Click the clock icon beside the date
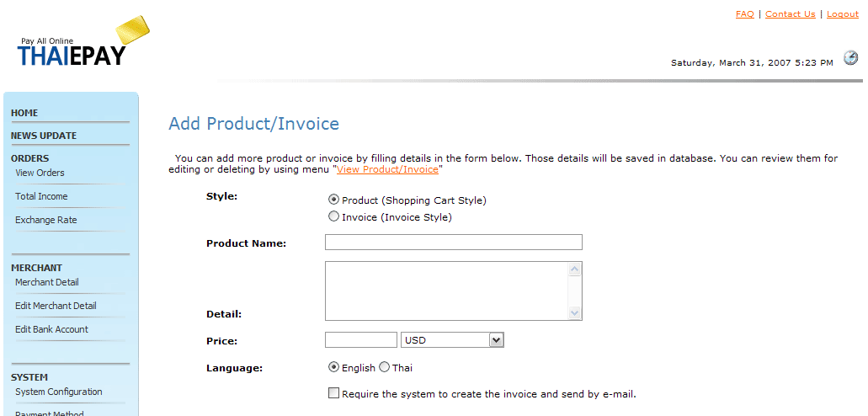868x416 pixels. point(851,58)
